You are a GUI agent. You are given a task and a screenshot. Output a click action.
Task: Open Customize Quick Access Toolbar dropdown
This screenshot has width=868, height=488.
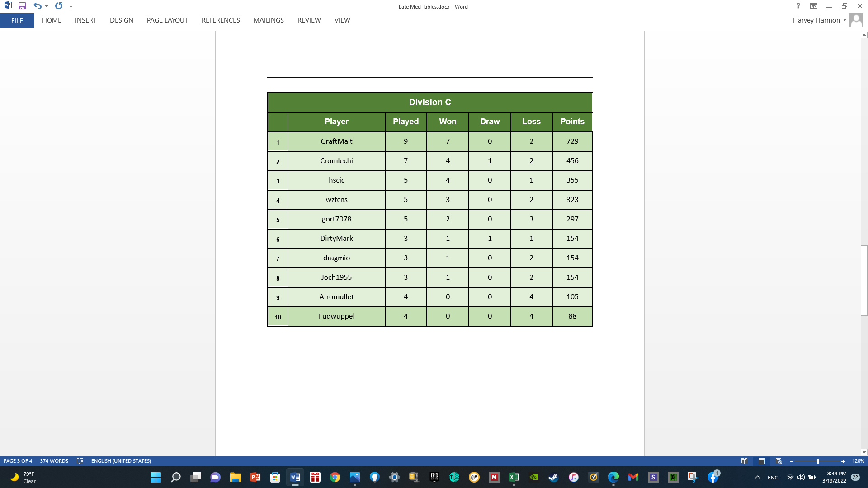click(71, 6)
